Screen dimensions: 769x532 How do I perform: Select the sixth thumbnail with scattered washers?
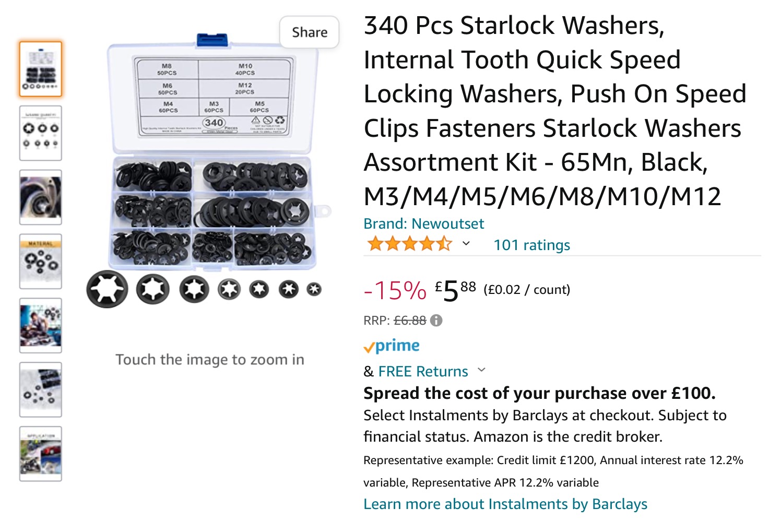pyautogui.click(x=41, y=390)
